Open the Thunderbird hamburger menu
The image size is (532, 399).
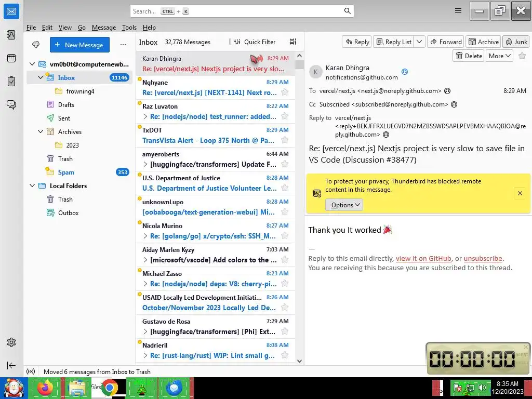coord(458,11)
